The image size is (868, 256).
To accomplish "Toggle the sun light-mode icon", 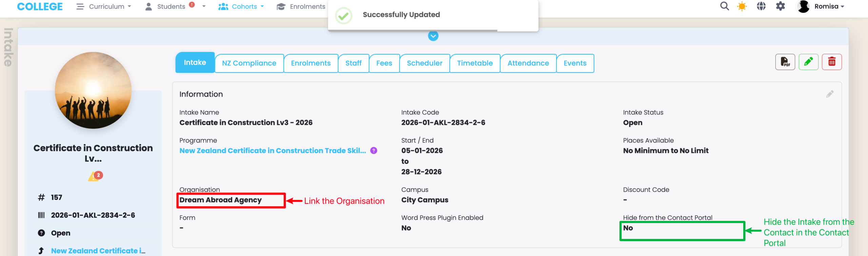I will point(742,6).
